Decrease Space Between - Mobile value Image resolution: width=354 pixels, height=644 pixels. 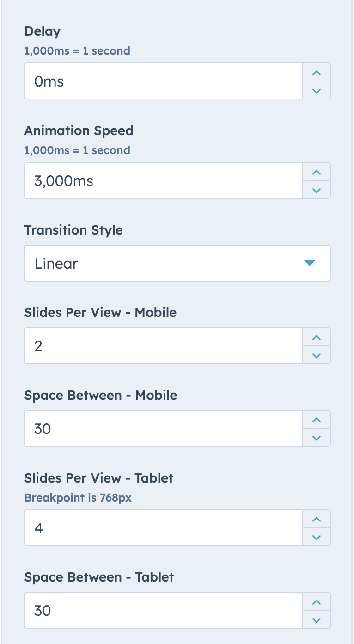click(316, 438)
